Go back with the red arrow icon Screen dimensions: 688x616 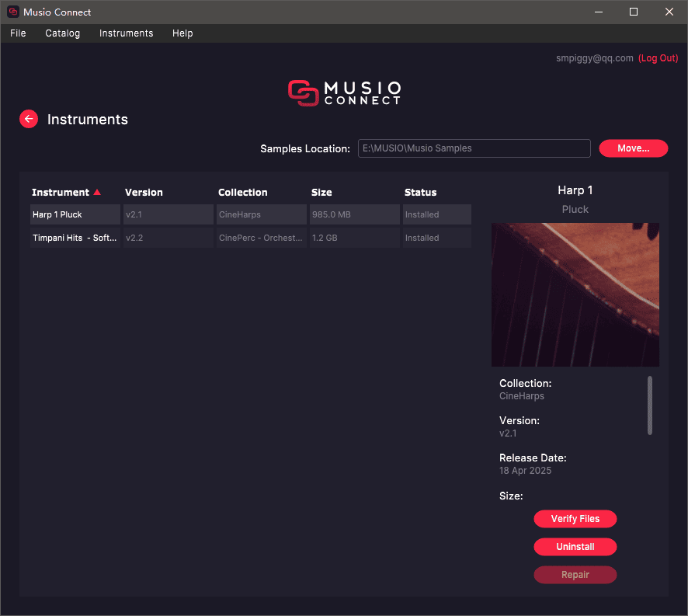coord(29,119)
